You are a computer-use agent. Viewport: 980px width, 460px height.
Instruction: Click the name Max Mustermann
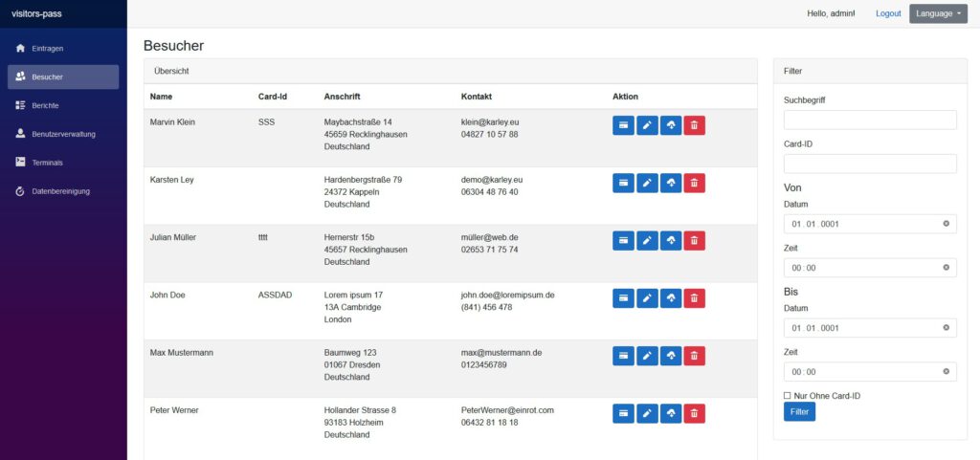182,353
